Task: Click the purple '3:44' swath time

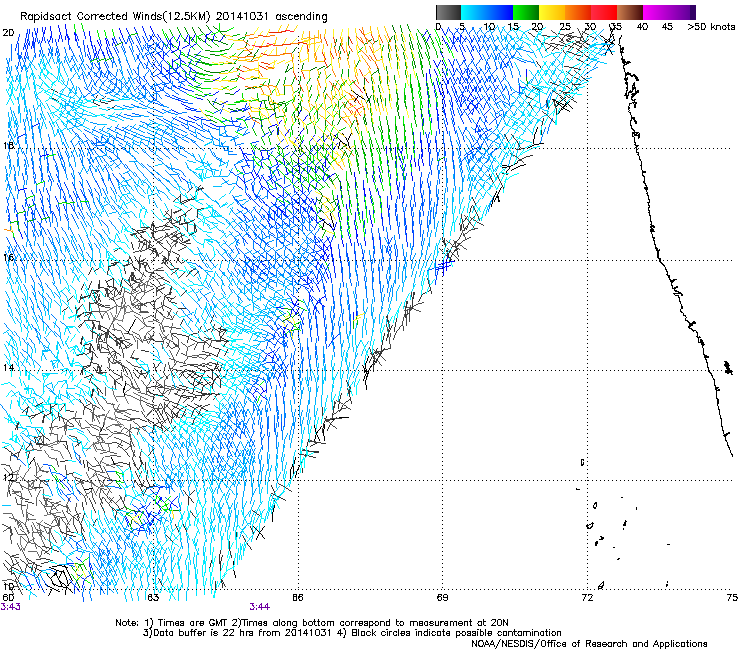Action: click(x=260, y=607)
